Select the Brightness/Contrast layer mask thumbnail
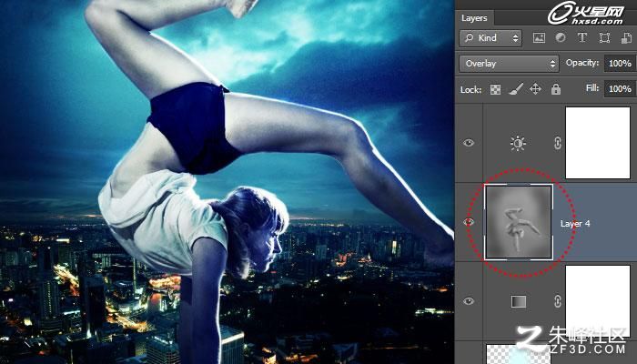This screenshot has height=364, width=637. [x=598, y=143]
